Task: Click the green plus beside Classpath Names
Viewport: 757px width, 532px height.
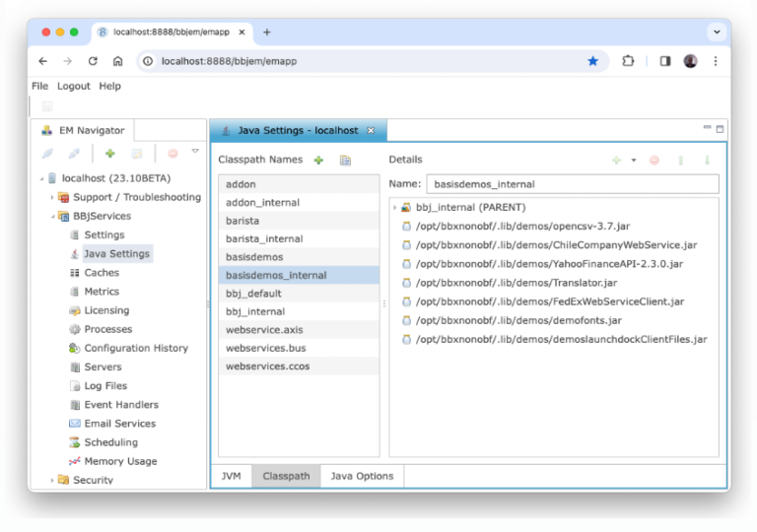Action: pyautogui.click(x=318, y=160)
